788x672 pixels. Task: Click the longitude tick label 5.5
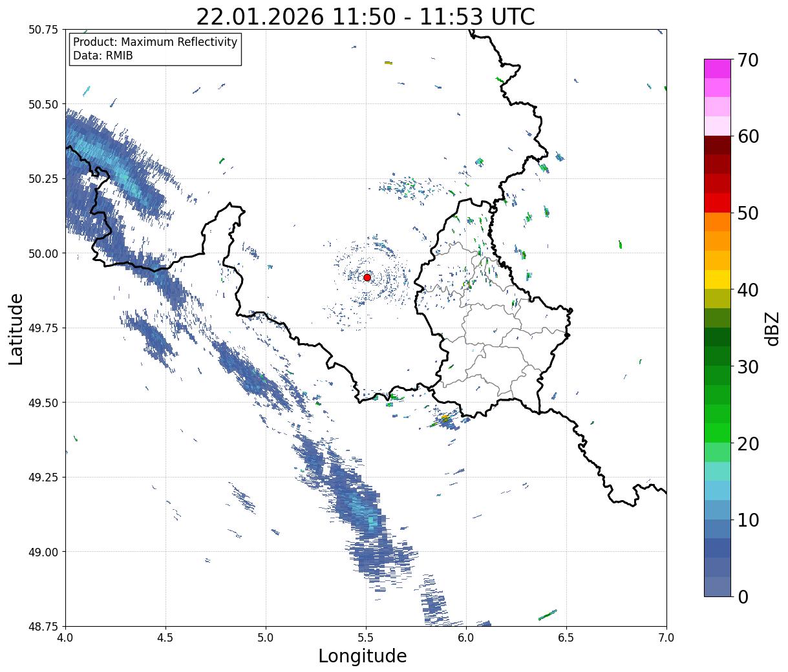pyautogui.click(x=366, y=638)
